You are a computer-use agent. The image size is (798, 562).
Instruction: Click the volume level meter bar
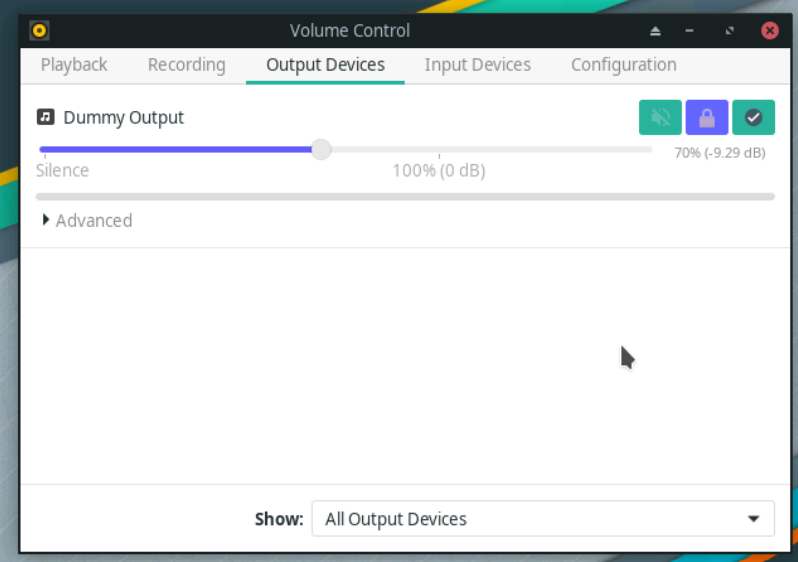(x=405, y=196)
